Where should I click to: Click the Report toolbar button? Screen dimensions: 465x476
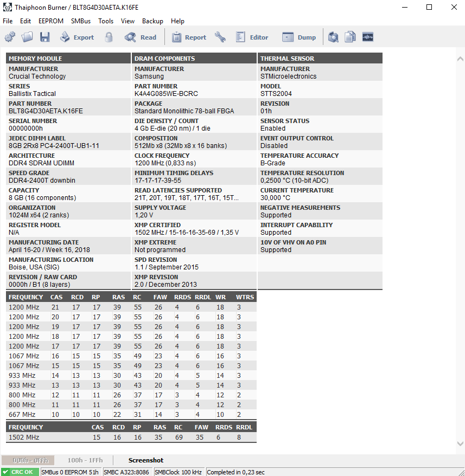[189, 37]
